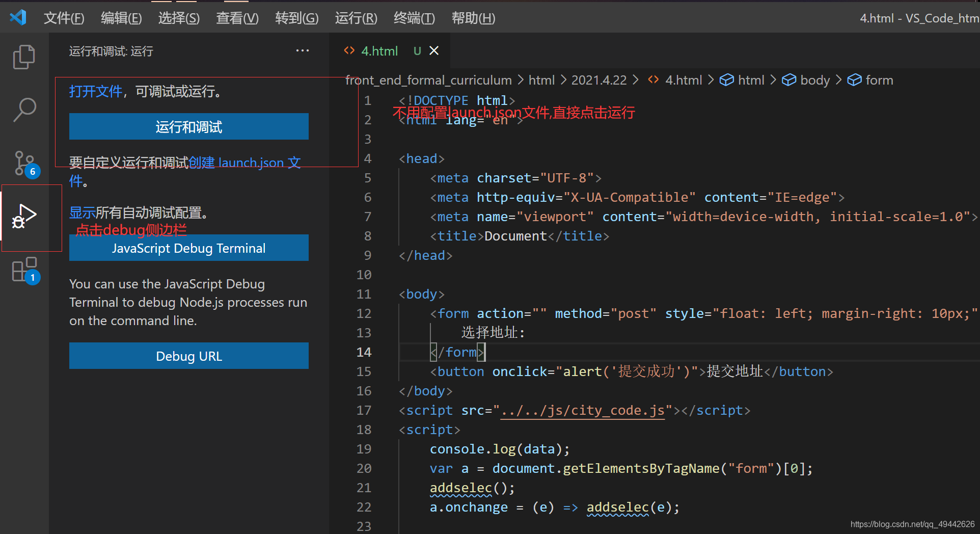Viewport: 980px width, 534px height.
Task: Click line number 14 in the gutter
Action: tap(364, 352)
